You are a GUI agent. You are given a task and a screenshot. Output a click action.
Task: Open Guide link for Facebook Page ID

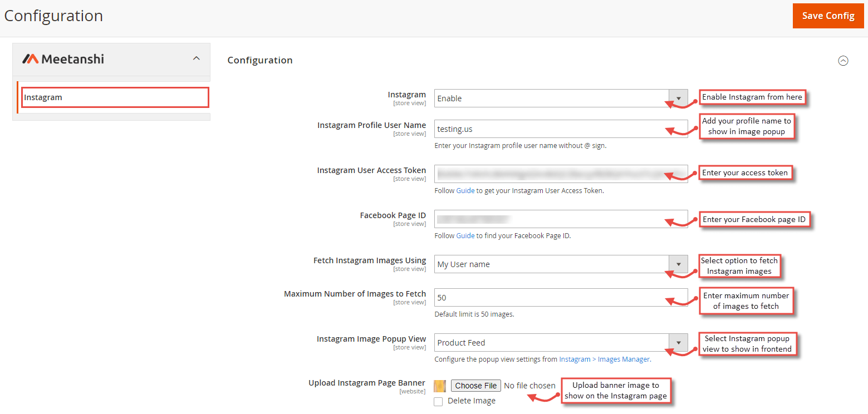pos(465,235)
